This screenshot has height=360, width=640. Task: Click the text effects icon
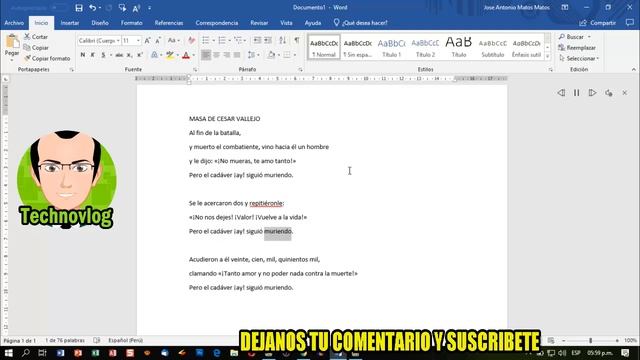pos(154,55)
